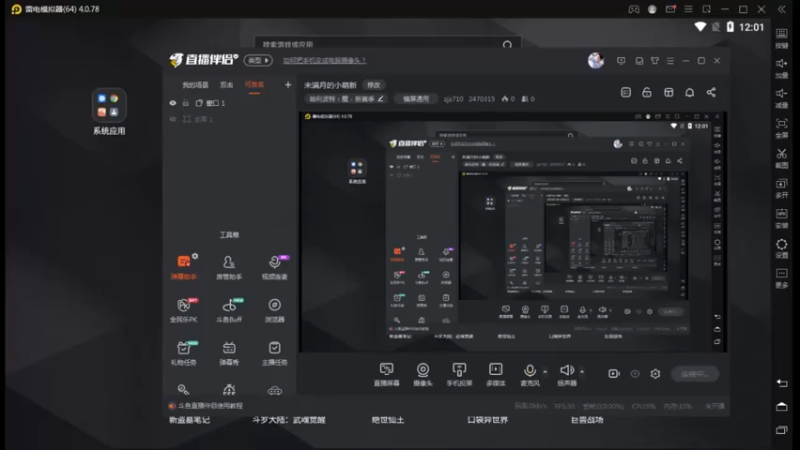Open the user avatar in the title bar
The width and height of the screenshot is (800, 450).
coord(595,61)
